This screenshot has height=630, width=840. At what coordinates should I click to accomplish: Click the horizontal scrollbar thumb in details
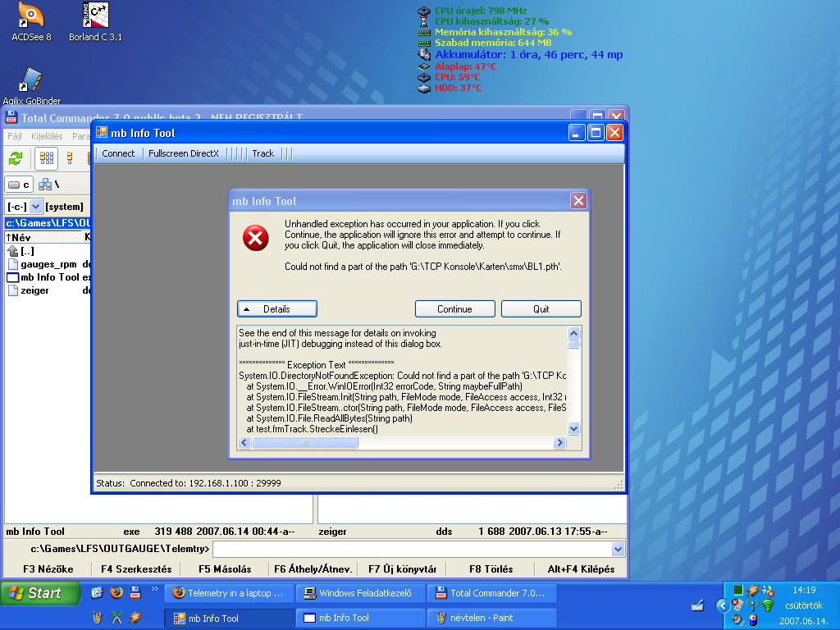tap(305, 442)
